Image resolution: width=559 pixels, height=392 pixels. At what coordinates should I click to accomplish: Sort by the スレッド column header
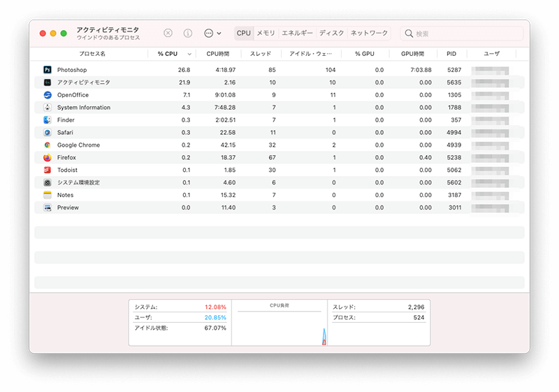pyautogui.click(x=261, y=54)
